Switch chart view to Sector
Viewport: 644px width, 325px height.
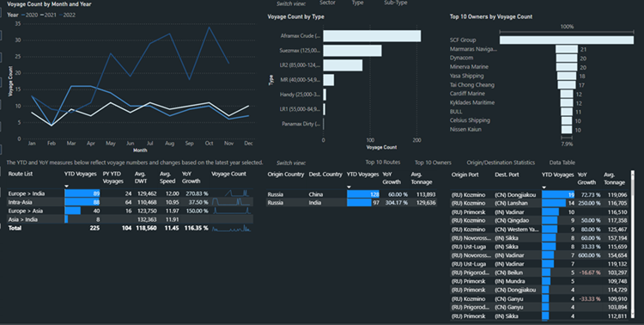[x=327, y=3]
